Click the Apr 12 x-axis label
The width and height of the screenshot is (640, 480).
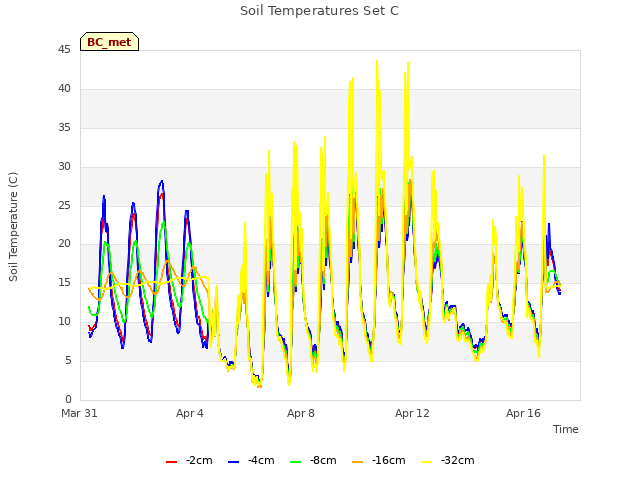point(412,413)
